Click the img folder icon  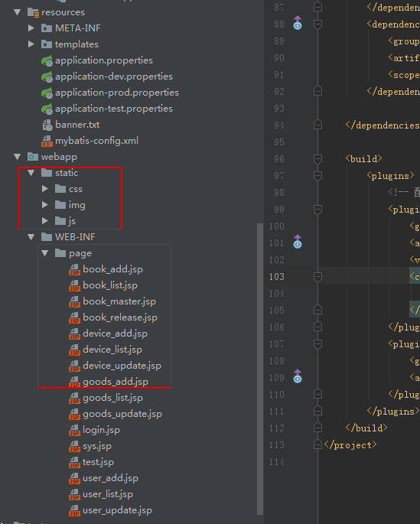[60, 204]
